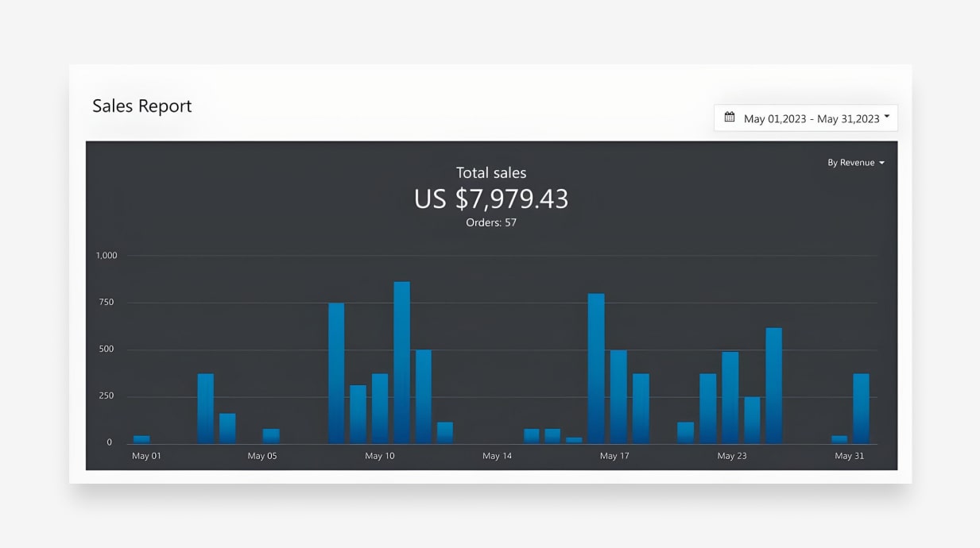Select the bar peaking just above 600
Viewport: 980px width, 548px height.
(x=773, y=385)
